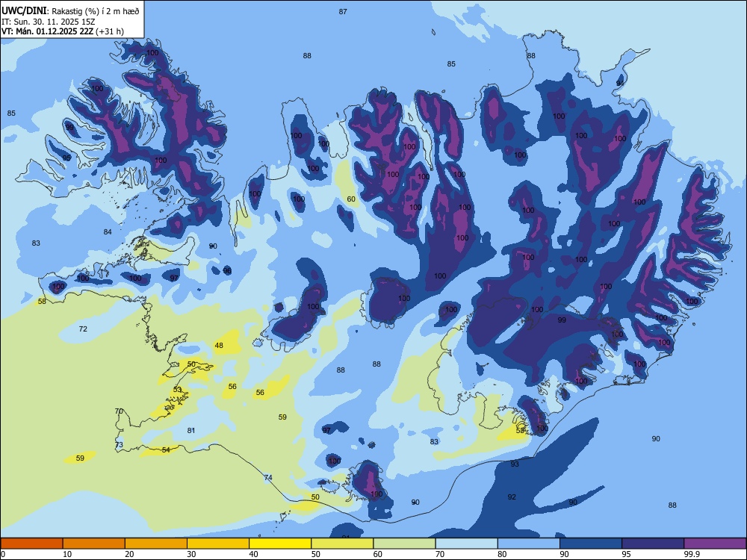Click humidity value 92 on the map
Image resolution: width=747 pixels, height=560 pixels.
tap(512, 497)
